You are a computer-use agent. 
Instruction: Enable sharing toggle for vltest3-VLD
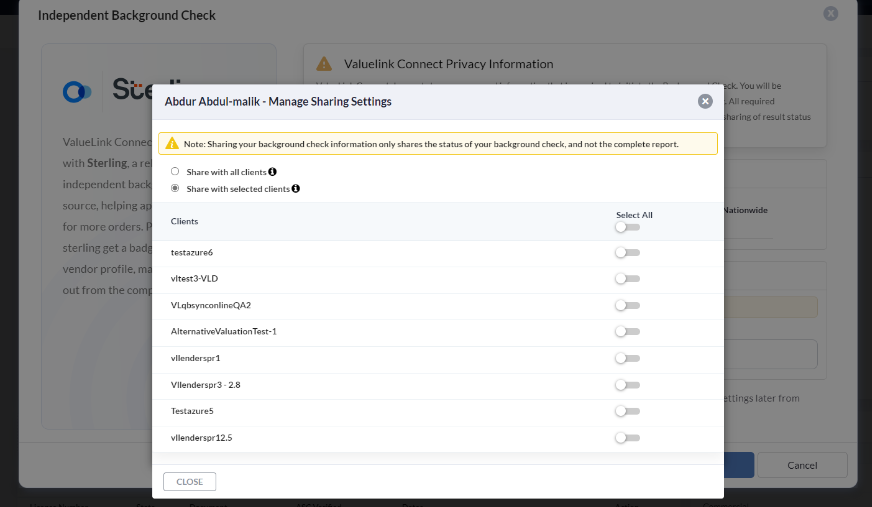click(627, 279)
